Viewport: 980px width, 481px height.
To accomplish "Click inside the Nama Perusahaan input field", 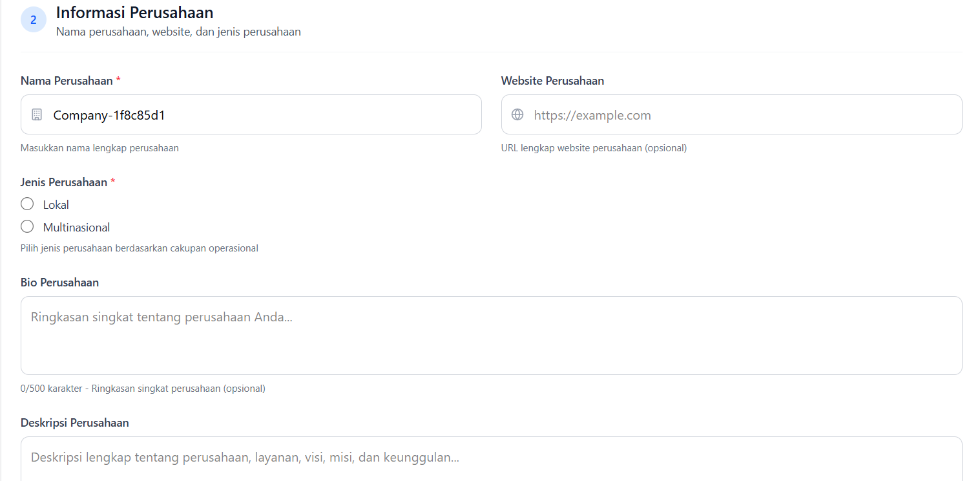I will point(251,114).
